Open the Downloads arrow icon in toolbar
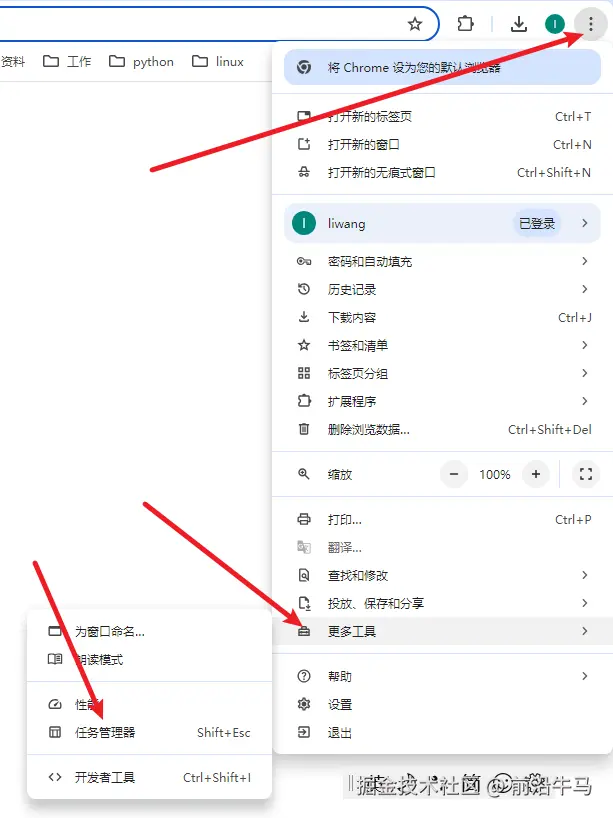 pyautogui.click(x=519, y=23)
